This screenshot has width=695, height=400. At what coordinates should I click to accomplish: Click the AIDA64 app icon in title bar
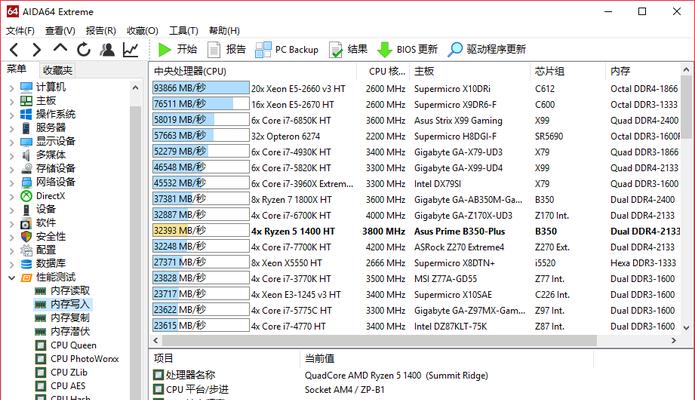(x=12, y=12)
